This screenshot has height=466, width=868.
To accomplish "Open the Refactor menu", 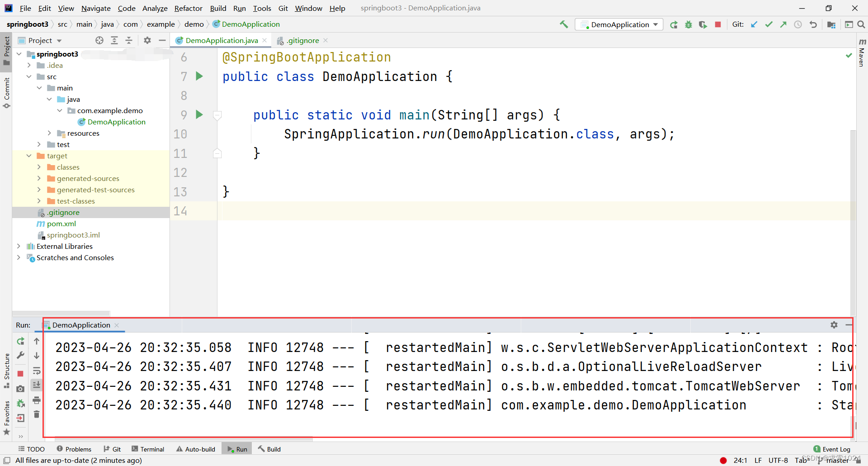I will click(189, 8).
